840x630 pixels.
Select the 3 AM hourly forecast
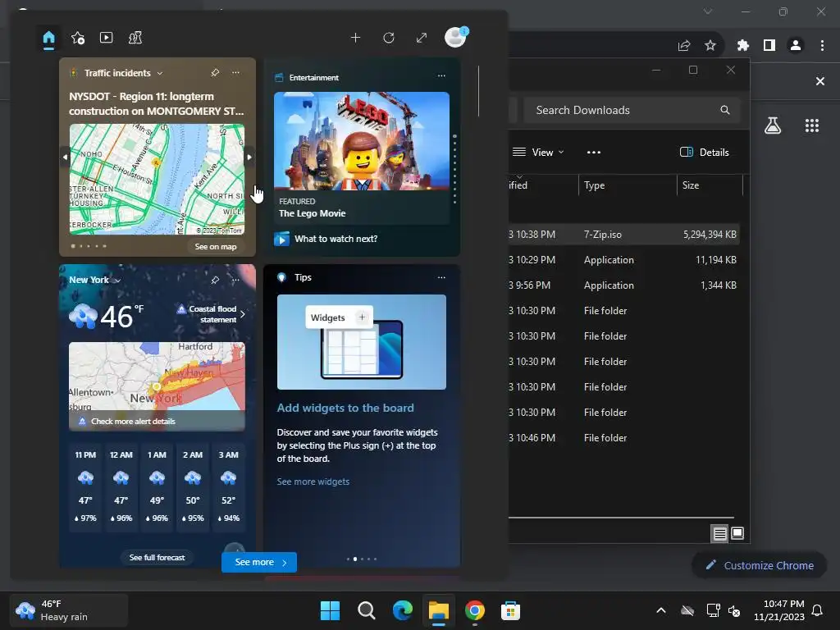(x=229, y=486)
